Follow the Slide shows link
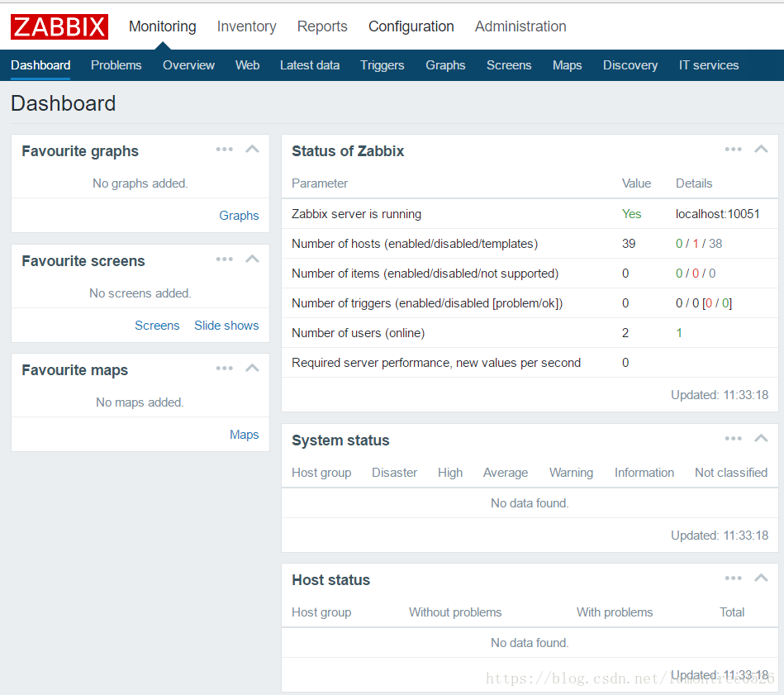Viewport: 784px width, 695px height. coord(226,326)
